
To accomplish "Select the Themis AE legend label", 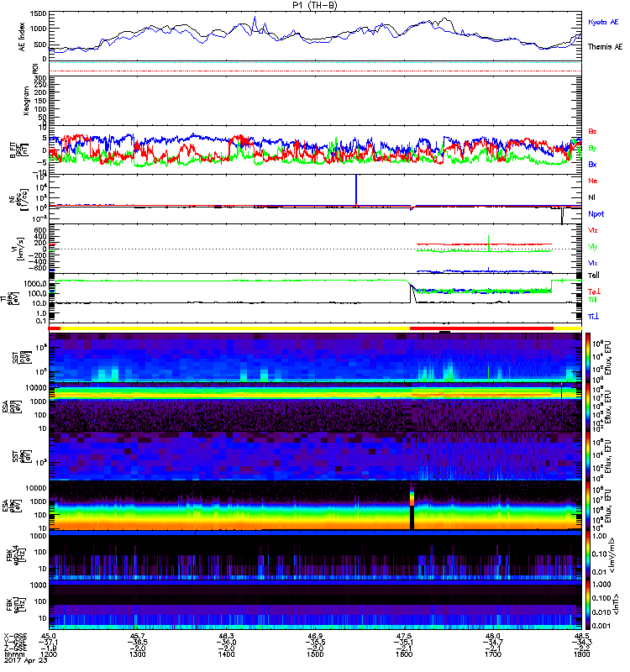I will pyautogui.click(x=605, y=47).
